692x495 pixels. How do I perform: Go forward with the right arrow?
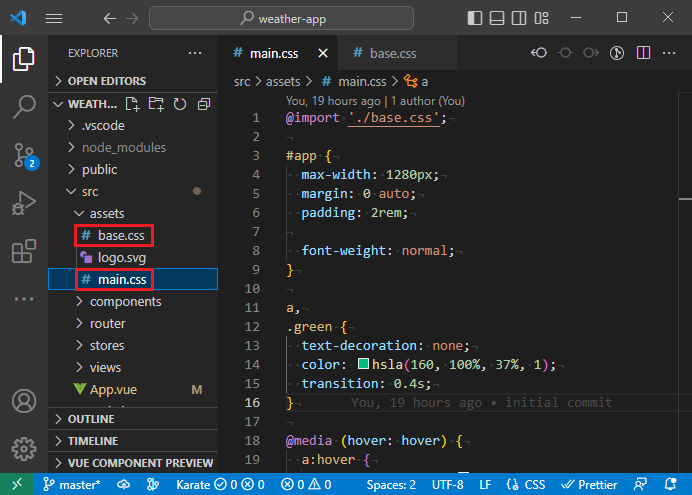(132, 19)
